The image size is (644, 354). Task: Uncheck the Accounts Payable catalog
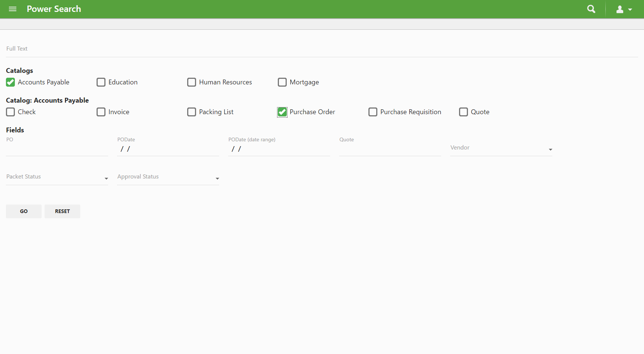(x=10, y=82)
